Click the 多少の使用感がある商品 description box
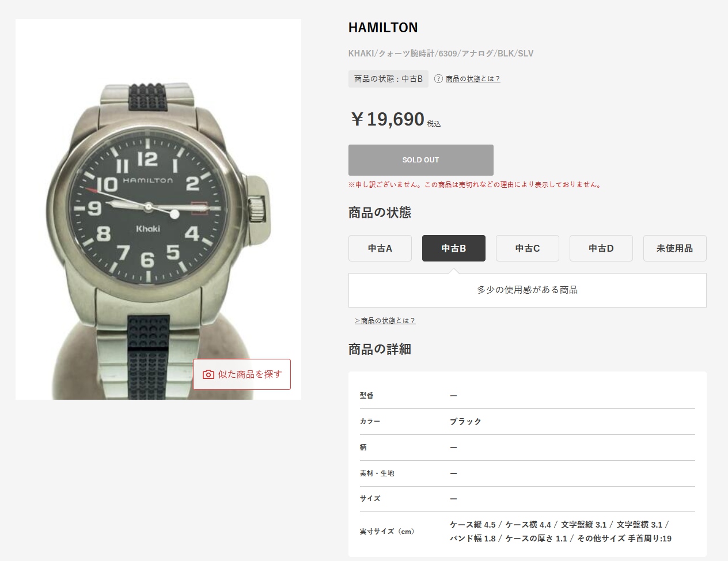The width and height of the screenshot is (728, 561). 528,290
